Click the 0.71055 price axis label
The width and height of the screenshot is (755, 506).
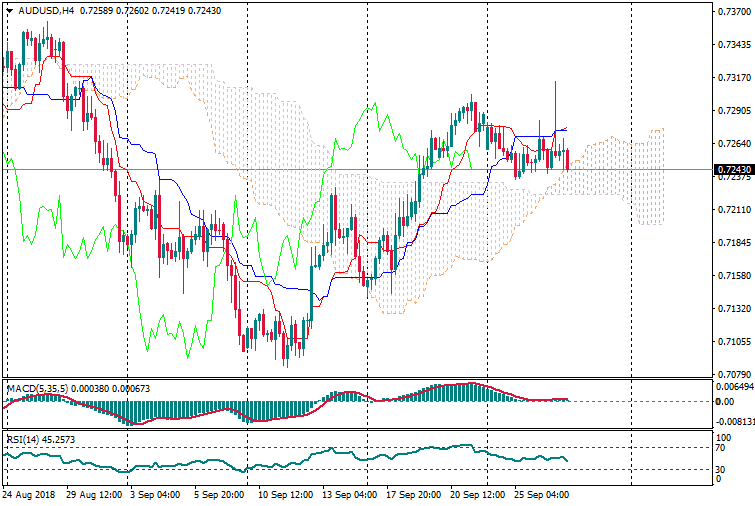tap(734, 342)
